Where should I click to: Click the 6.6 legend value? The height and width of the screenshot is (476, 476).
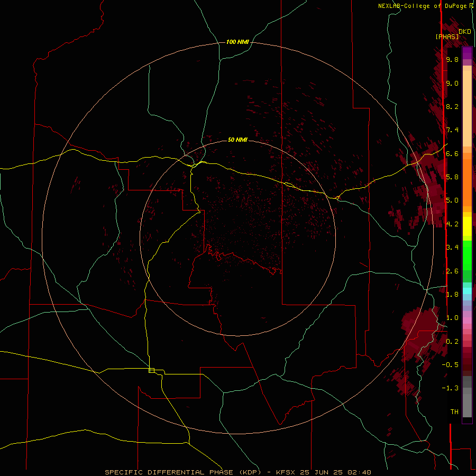452,153
